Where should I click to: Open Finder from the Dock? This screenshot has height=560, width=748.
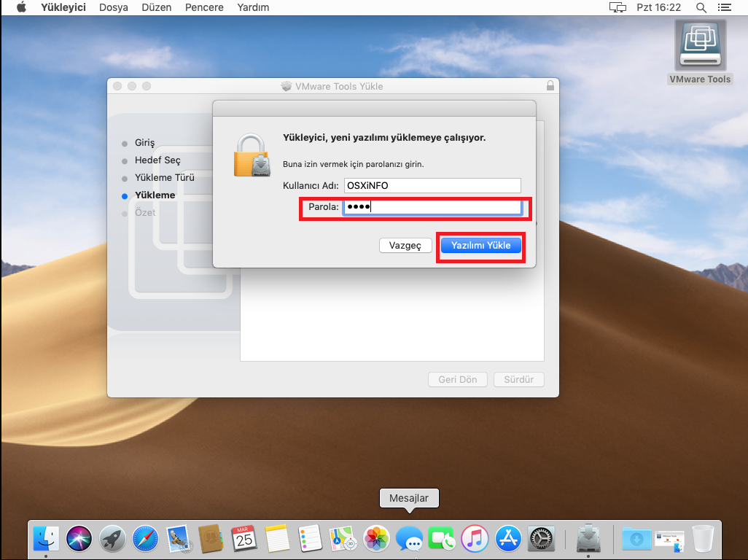(x=46, y=539)
